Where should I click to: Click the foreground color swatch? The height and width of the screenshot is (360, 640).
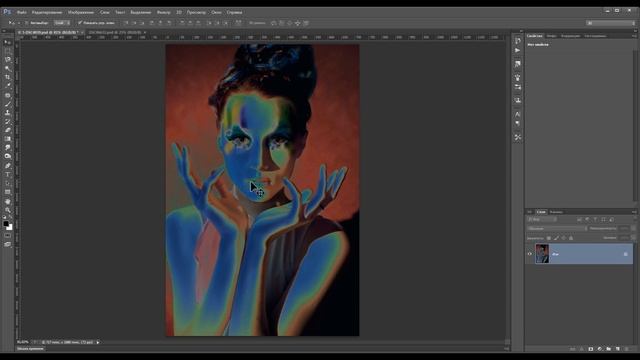6,224
